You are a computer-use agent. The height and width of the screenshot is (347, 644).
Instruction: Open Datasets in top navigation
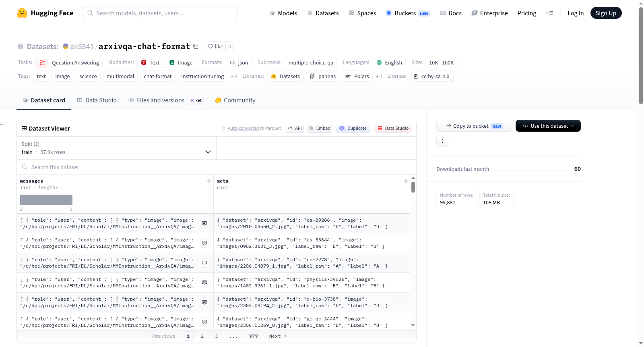(323, 13)
